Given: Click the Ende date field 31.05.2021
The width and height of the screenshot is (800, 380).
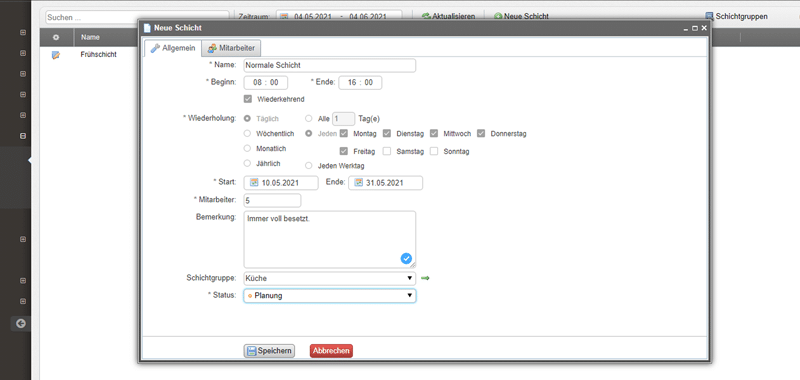Looking at the screenshot, I should [x=385, y=183].
